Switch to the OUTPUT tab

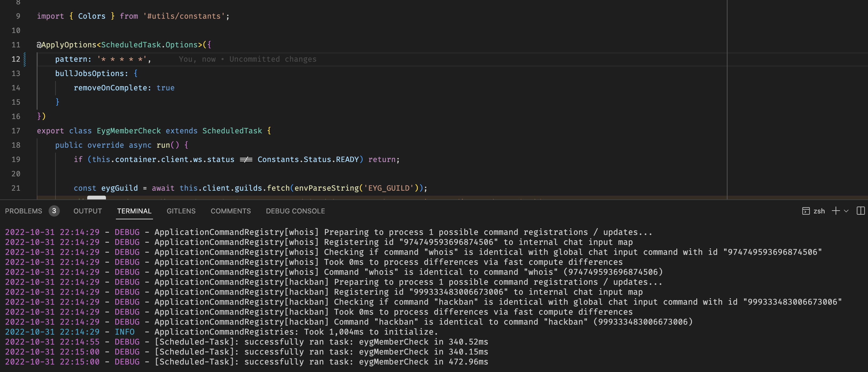pos(87,211)
